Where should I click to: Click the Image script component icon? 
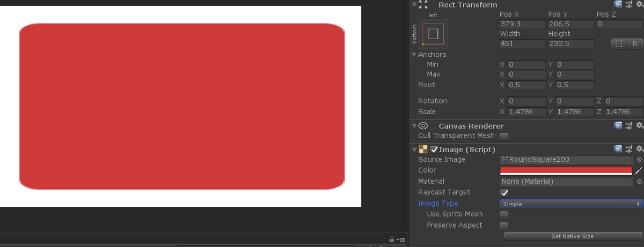(423, 149)
